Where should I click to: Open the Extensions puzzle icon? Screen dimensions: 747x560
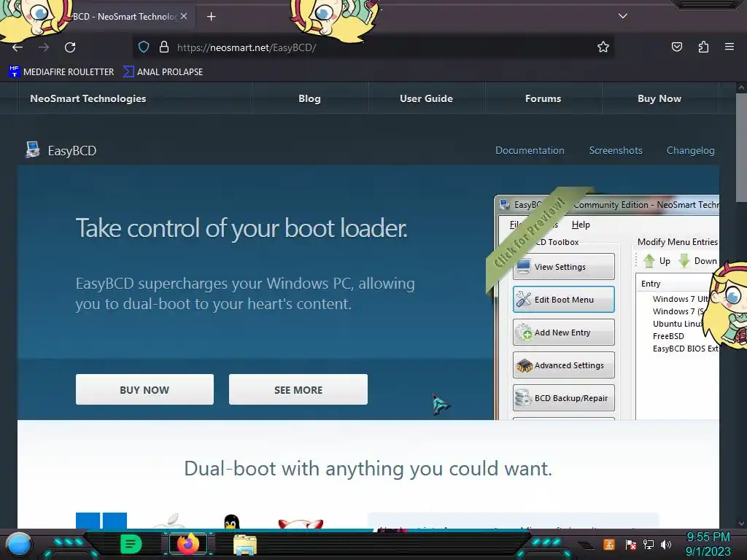coord(703,47)
